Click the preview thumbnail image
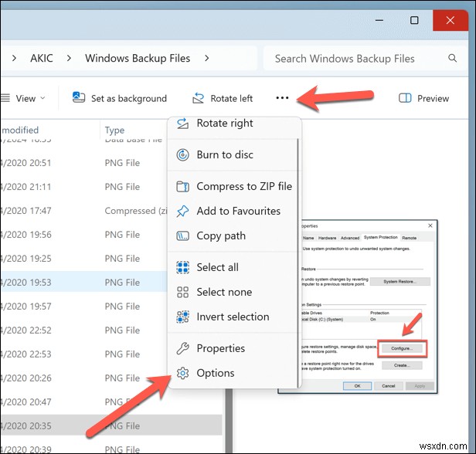This screenshot has width=476, height=454. (x=358, y=307)
